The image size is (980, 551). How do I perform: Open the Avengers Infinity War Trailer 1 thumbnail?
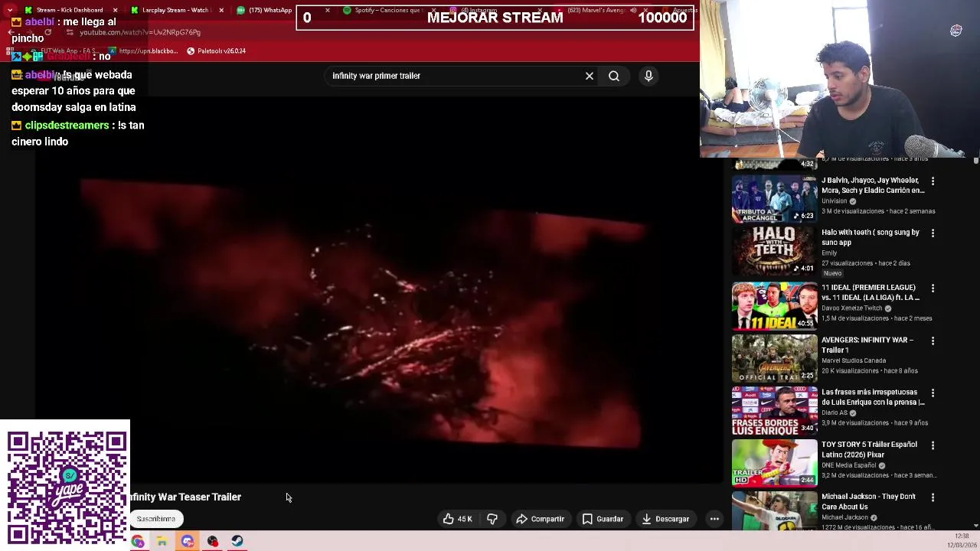pyautogui.click(x=774, y=358)
